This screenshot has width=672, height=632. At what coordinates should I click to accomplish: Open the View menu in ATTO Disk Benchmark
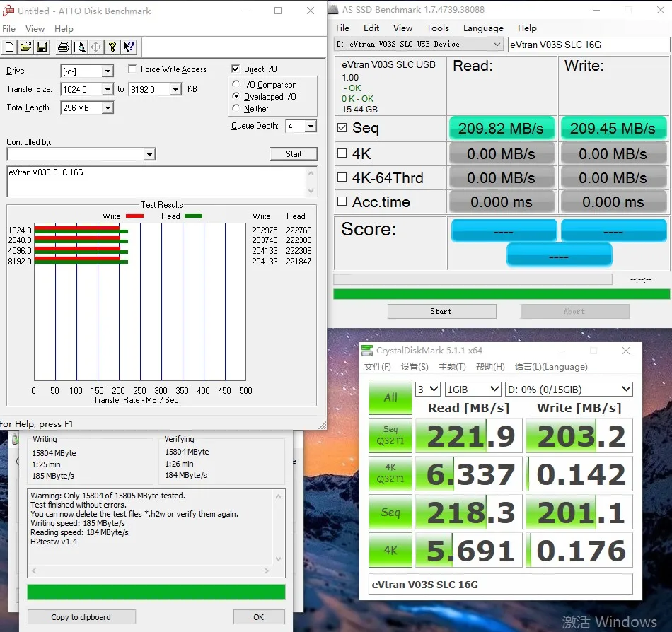click(x=35, y=29)
